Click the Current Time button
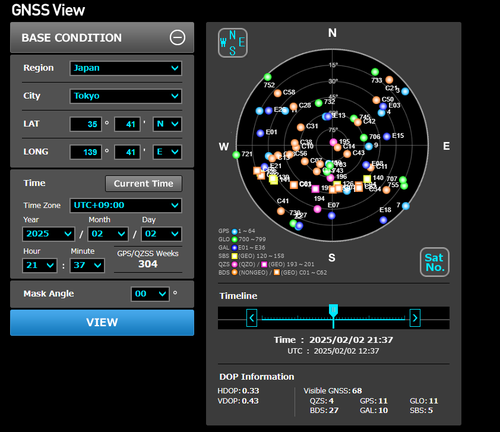Image resolution: width=500 pixels, height=432 pixels. 144,183
